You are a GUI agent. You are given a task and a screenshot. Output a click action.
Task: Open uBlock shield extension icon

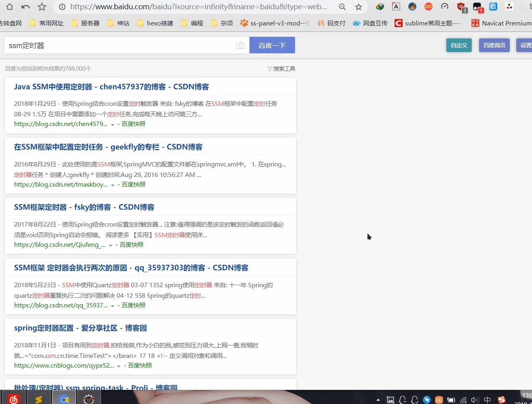click(x=461, y=6)
